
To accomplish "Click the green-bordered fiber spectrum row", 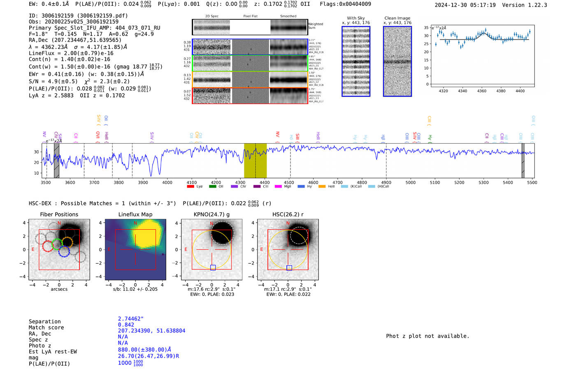I will (250, 63).
